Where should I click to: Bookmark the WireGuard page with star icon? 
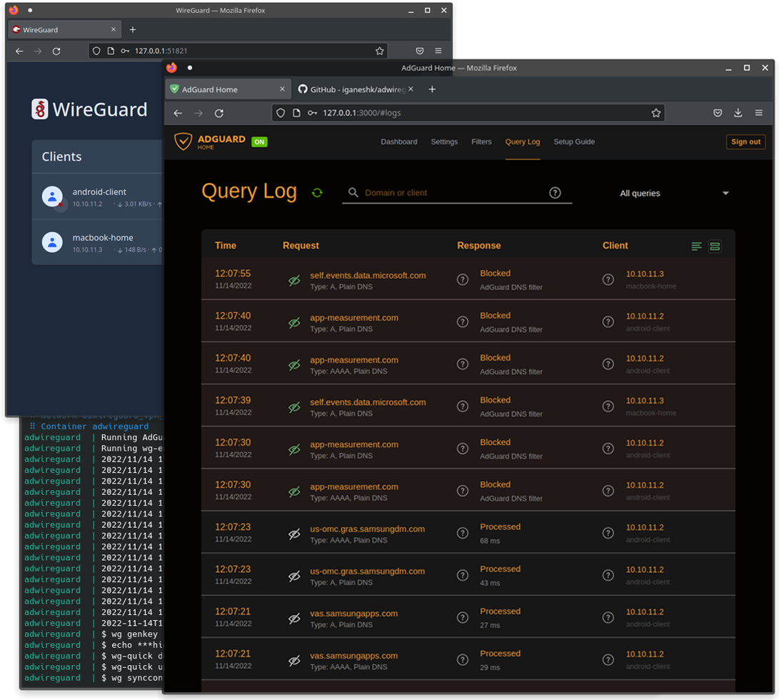pyautogui.click(x=379, y=51)
